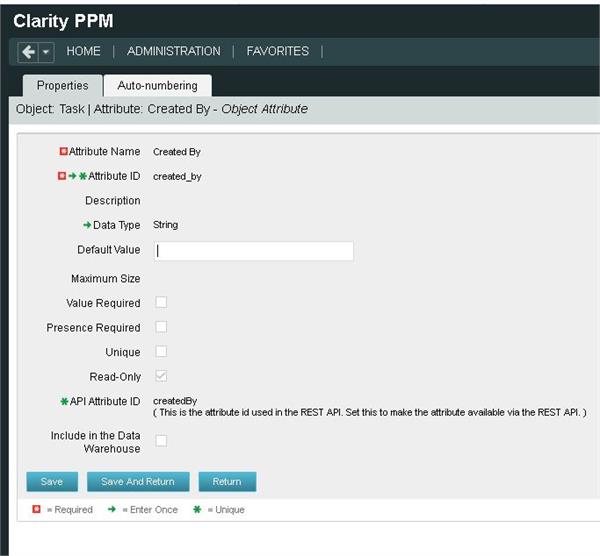Screen dimensions: 600x556
Task: Click the green asterisk beside API Attribute ID
Action: (x=64, y=401)
